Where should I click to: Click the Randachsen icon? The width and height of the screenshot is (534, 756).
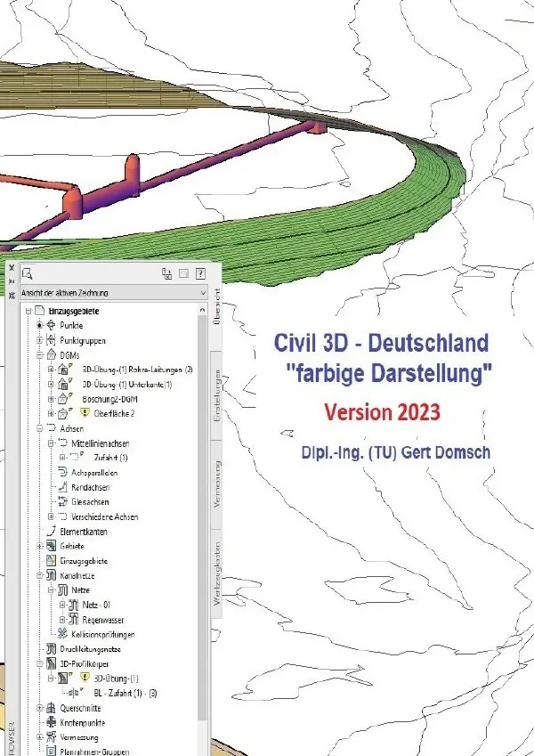tap(62, 486)
